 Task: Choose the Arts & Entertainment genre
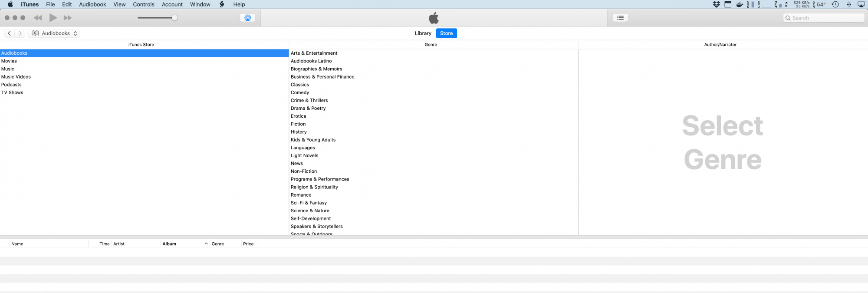click(434, 53)
